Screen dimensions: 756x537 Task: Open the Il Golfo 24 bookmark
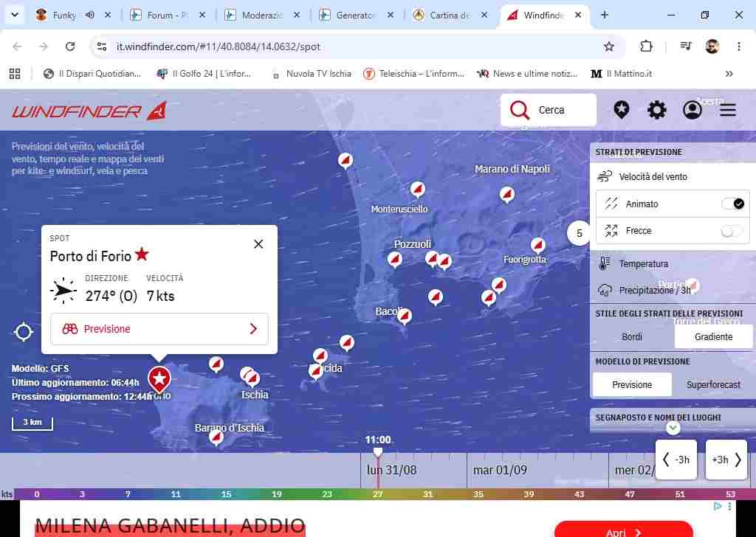coord(205,74)
